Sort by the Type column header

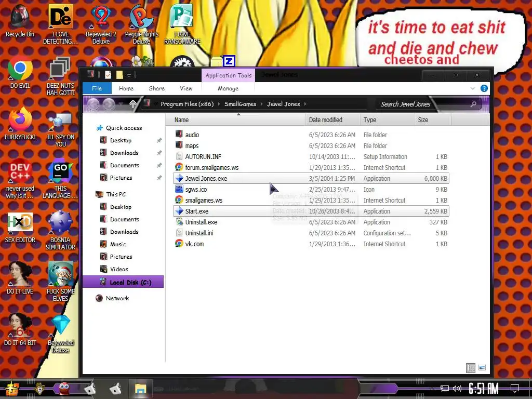coord(387,120)
